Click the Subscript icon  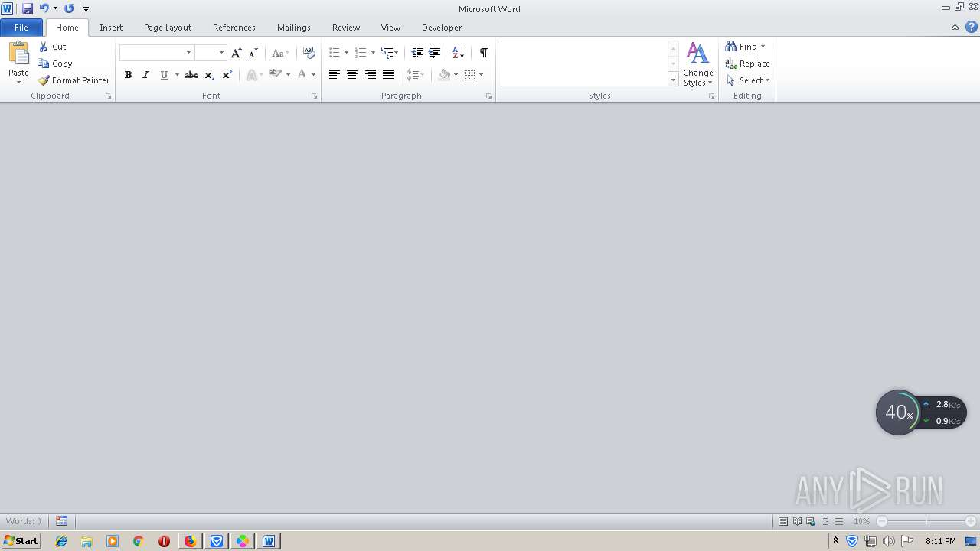click(209, 75)
